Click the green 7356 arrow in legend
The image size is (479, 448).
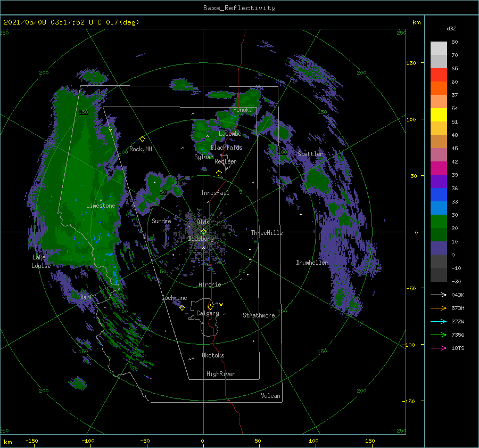tap(439, 335)
